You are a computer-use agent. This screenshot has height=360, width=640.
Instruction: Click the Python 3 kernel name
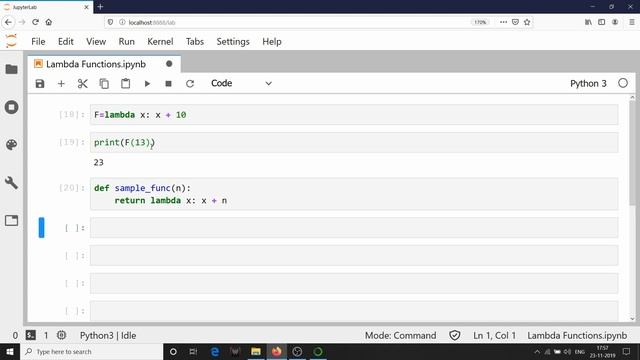click(588, 83)
